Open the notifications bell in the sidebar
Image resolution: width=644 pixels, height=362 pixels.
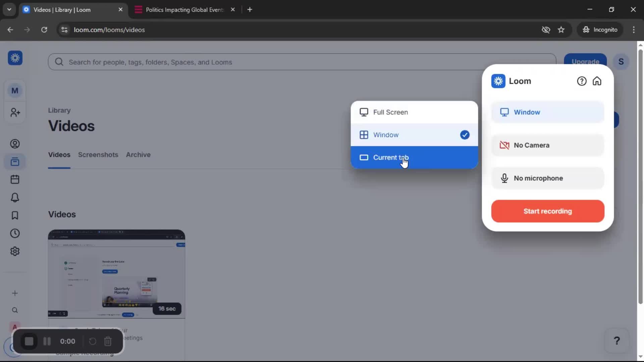pyautogui.click(x=15, y=197)
